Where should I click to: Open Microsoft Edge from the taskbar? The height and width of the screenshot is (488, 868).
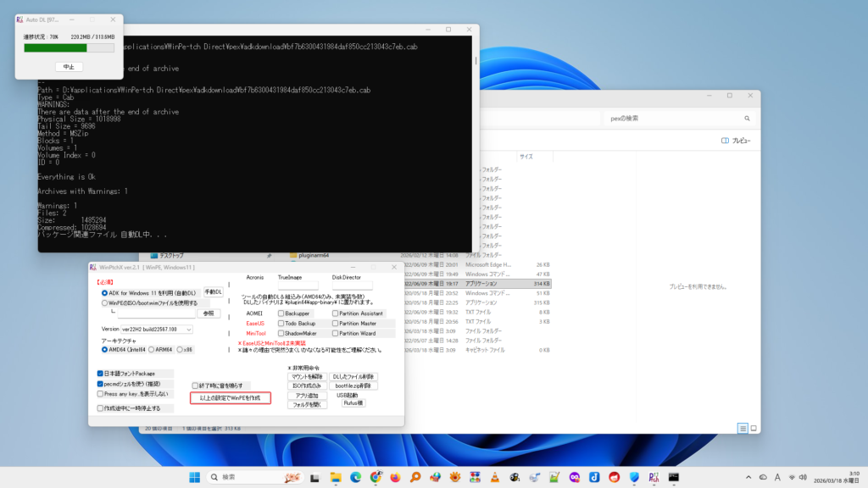(355, 477)
